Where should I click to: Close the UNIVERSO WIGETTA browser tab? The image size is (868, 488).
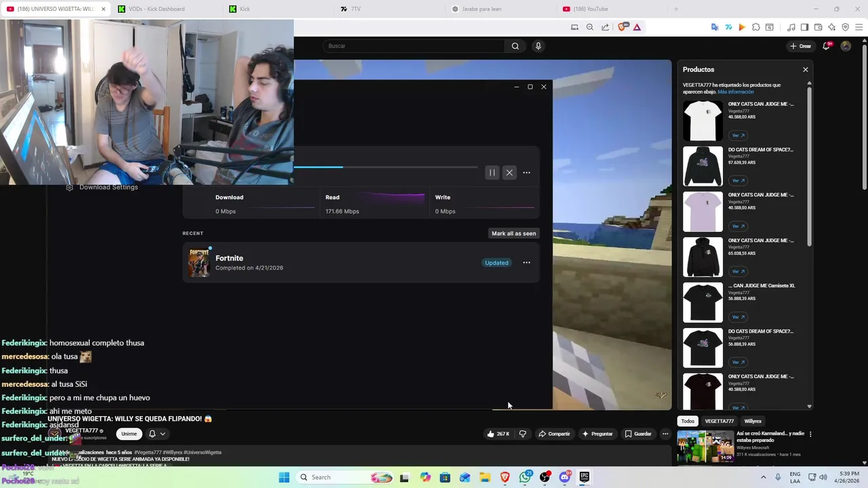[104, 9]
